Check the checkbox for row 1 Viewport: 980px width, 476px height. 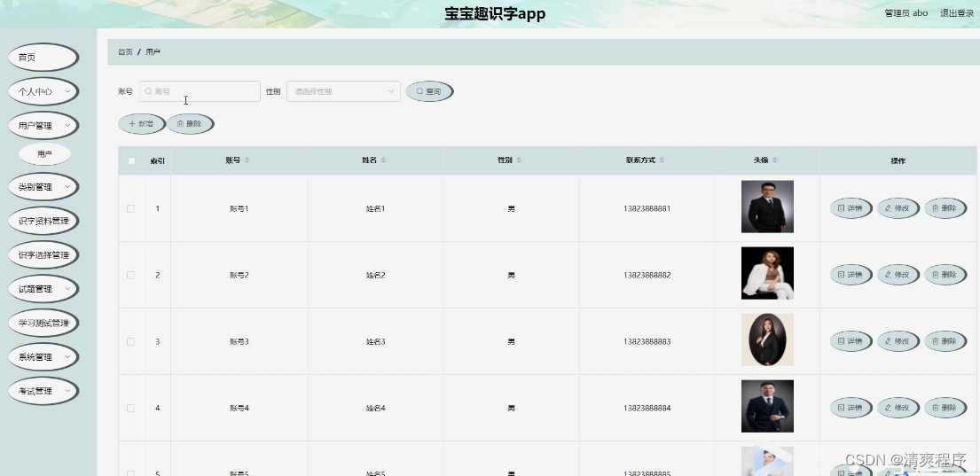131,208
